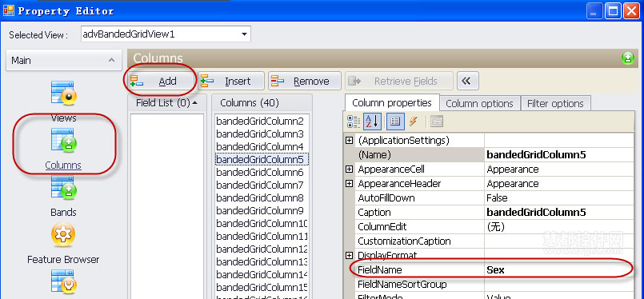This screenshot has height=299, width=644.
Task: Expand the AppearanceHeader property node
Action: tap(349, 184)
